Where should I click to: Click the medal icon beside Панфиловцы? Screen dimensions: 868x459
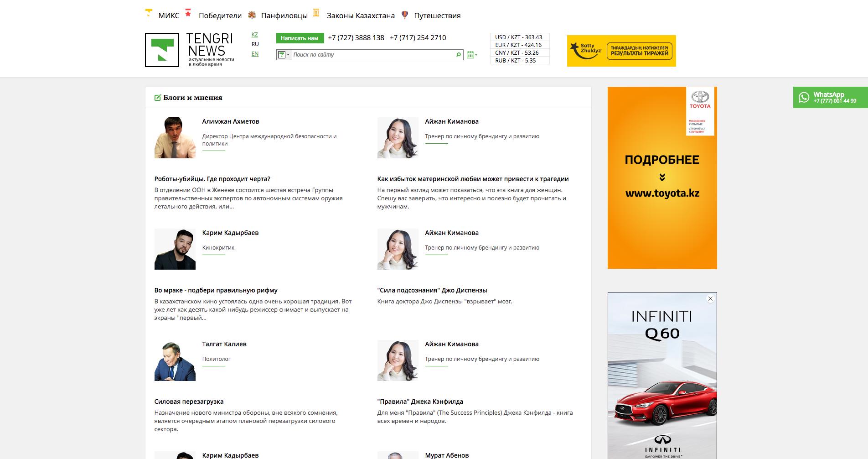tap(252, 15)
